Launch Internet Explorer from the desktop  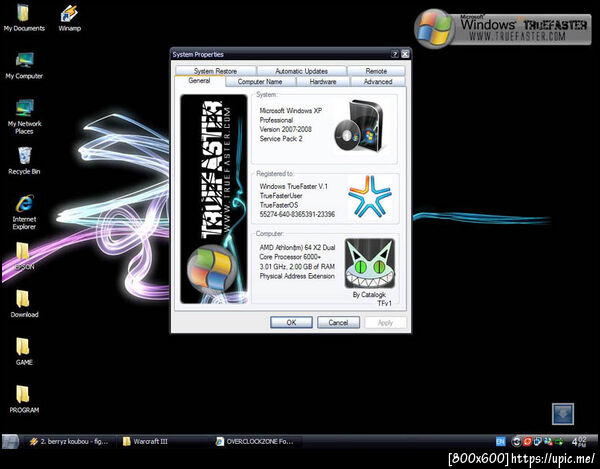24,212
